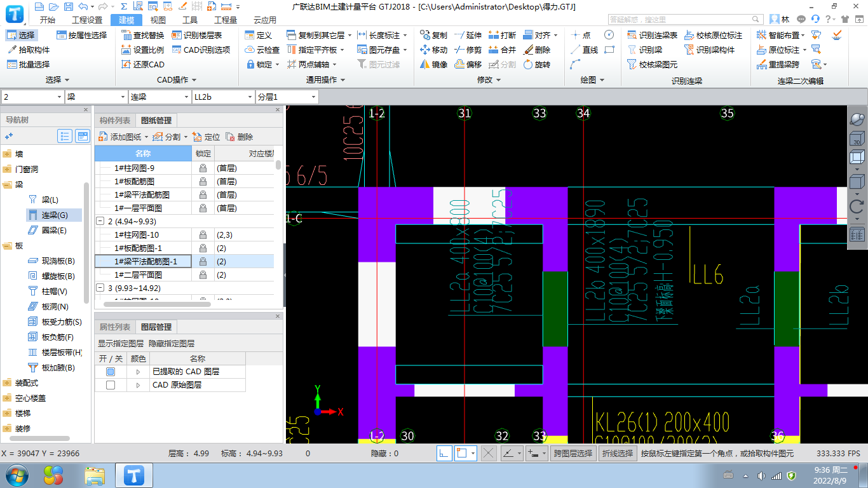Click 折线选择 button
The width and height of the screenshot is (868, 488).
618,454
